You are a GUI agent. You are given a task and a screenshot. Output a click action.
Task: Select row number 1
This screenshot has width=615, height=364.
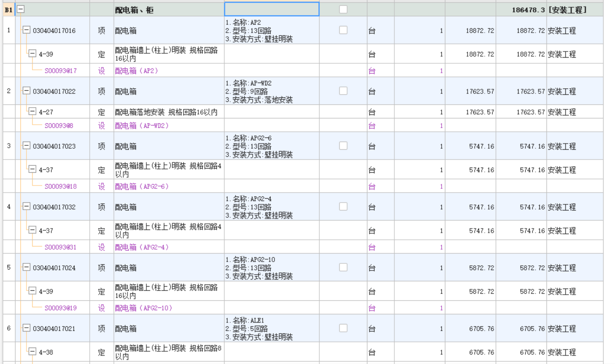(x=9, y=30)
